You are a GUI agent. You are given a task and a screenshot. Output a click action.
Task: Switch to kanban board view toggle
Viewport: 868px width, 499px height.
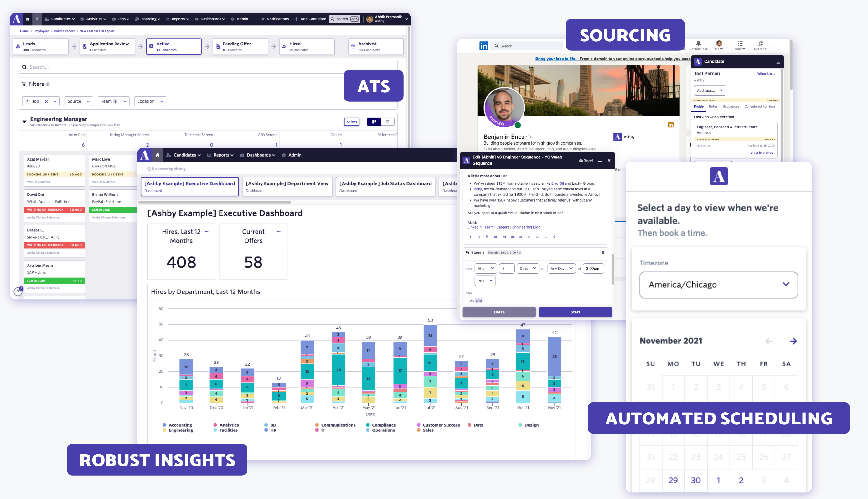(374, 122)
